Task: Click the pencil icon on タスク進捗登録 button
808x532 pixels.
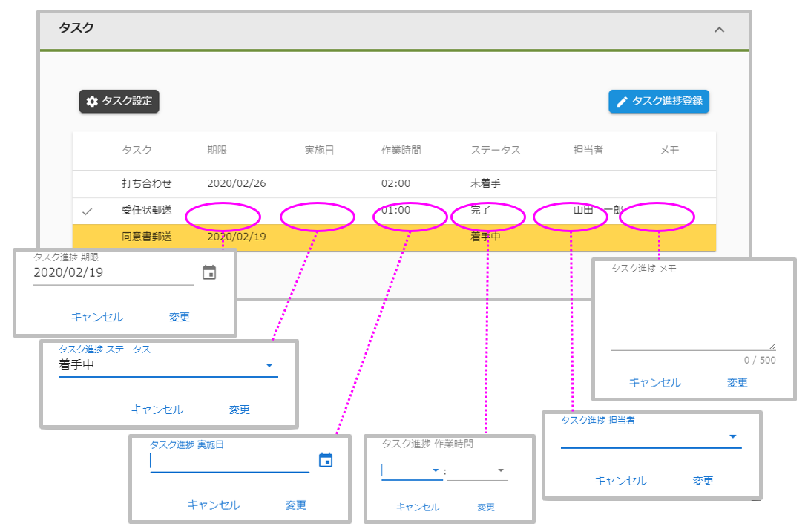Action: (623, 102)
